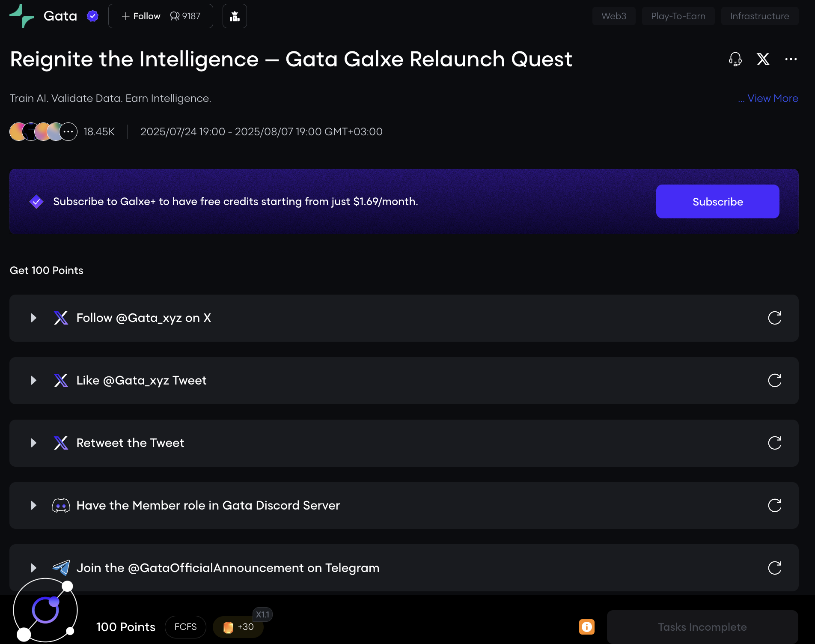
Task: Click the Telegram paper plane icon
Action: point(61,568)
